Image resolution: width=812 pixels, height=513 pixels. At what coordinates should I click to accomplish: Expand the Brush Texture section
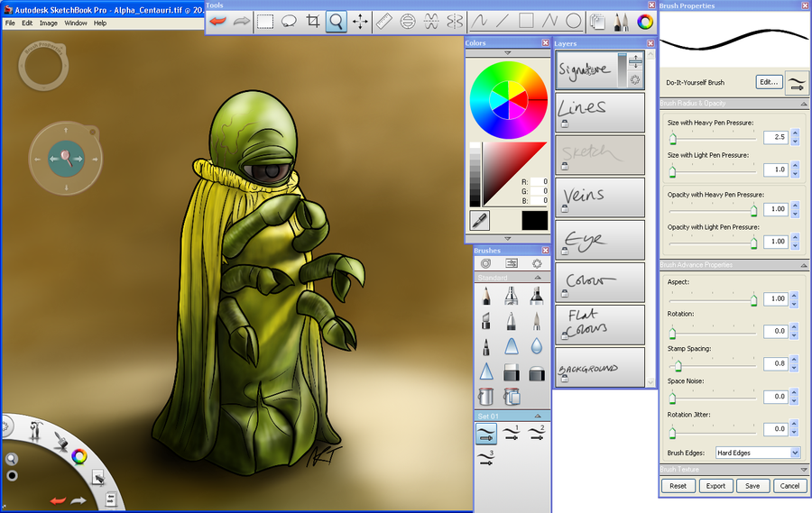[804, 470]
